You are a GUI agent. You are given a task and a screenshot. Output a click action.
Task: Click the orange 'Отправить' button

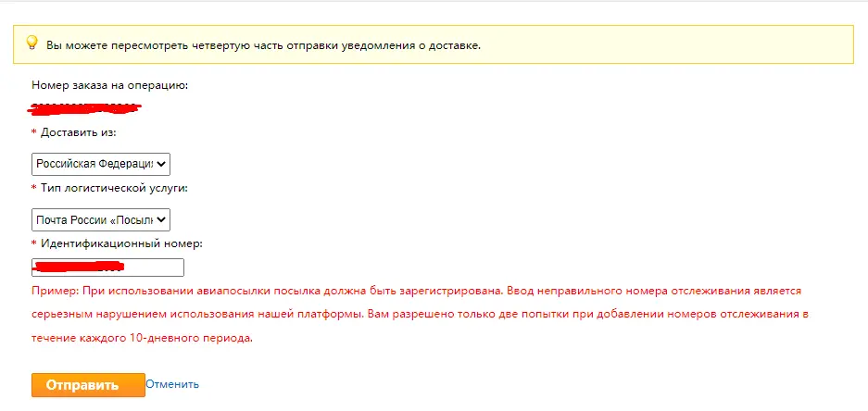click(x=88, y=385)
